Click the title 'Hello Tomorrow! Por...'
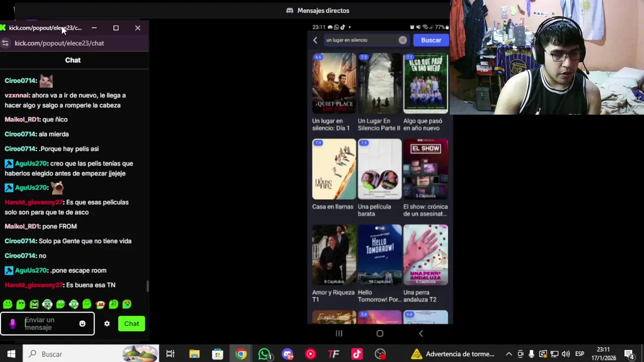The width and height of the screenshot is (644, 362). point(379,296)
